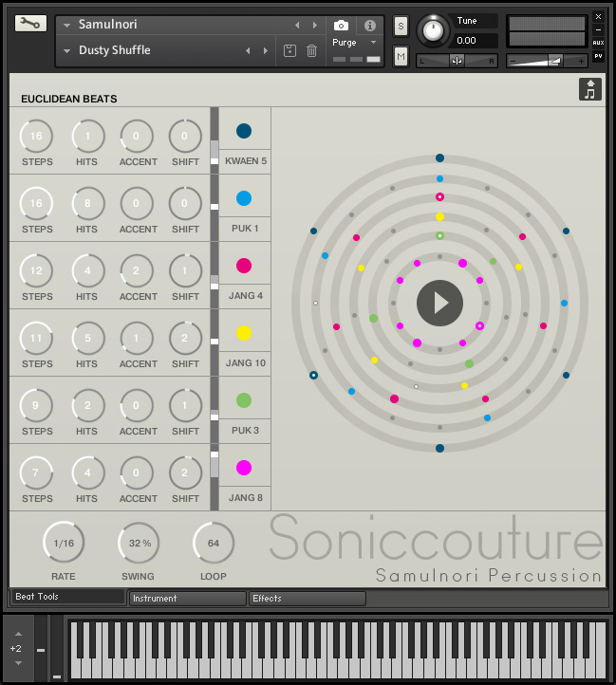Click the Tune value field 0.00
This screenshot has height=685, width=616.
[x=475, y=41]
